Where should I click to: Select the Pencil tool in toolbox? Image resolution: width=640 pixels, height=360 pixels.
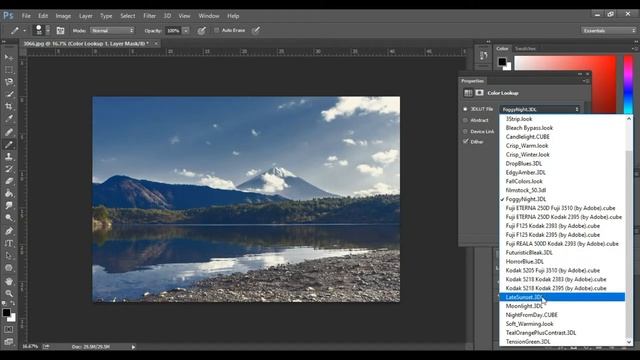point(9,144)
